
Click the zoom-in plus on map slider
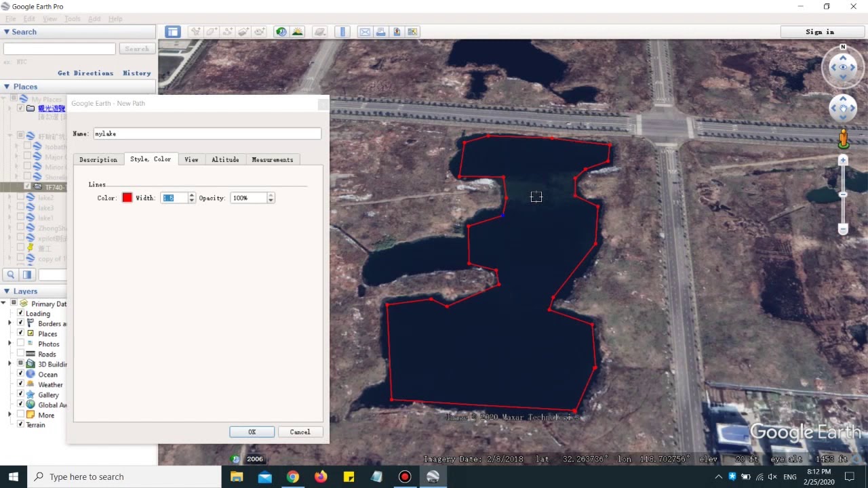[843, 161]
